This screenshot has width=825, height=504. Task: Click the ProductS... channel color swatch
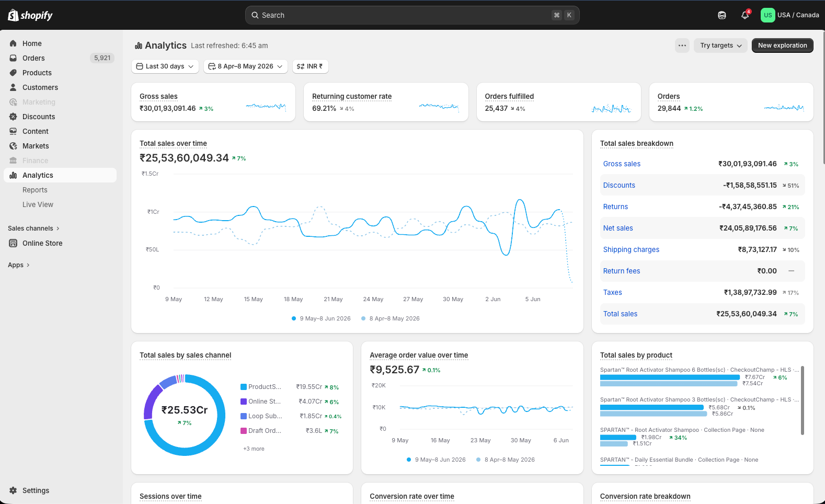[244, 387]
